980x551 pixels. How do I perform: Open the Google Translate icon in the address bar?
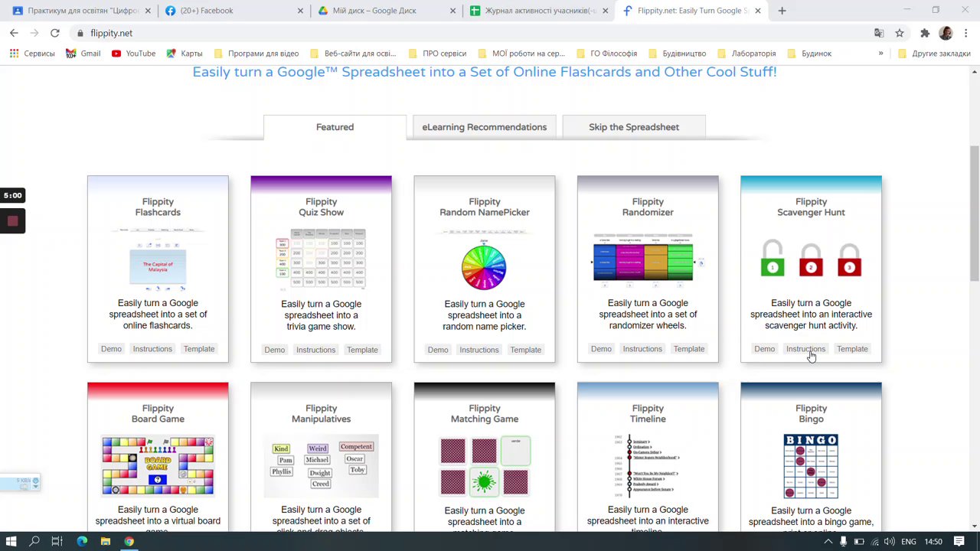[879, 33]
